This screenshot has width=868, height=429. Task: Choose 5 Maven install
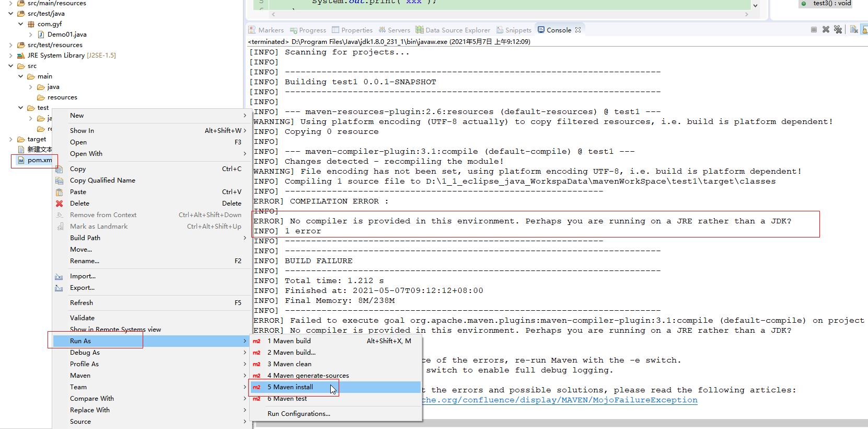(x=336, y=387)
